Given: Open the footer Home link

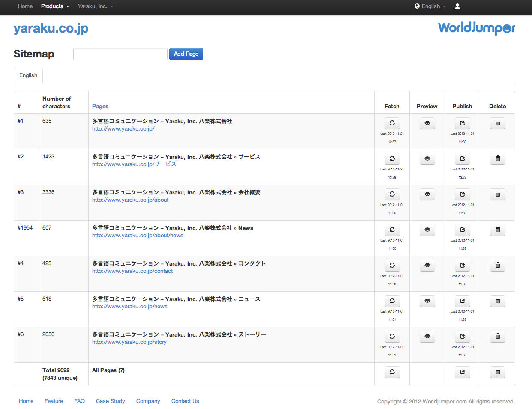Looking at the screenshot, I should pos(26,401).
